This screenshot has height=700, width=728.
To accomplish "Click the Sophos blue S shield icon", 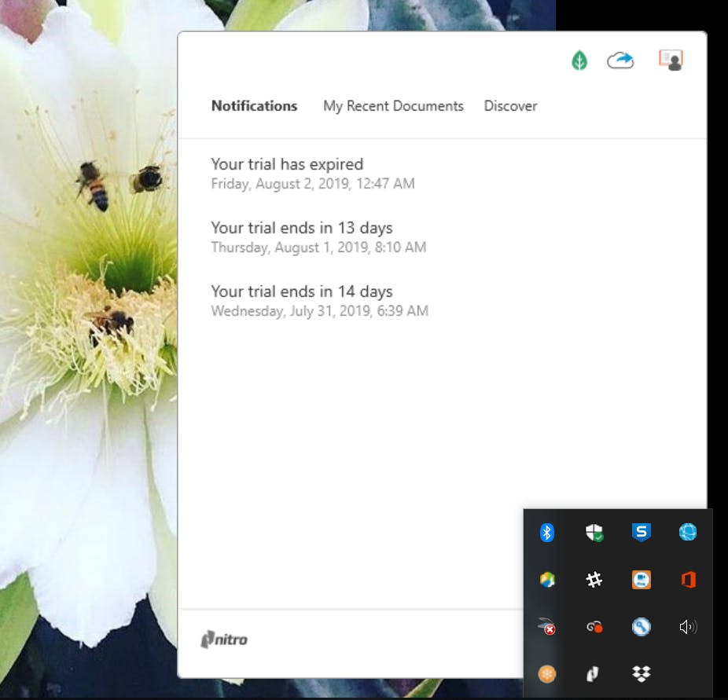I will point(642,533).
